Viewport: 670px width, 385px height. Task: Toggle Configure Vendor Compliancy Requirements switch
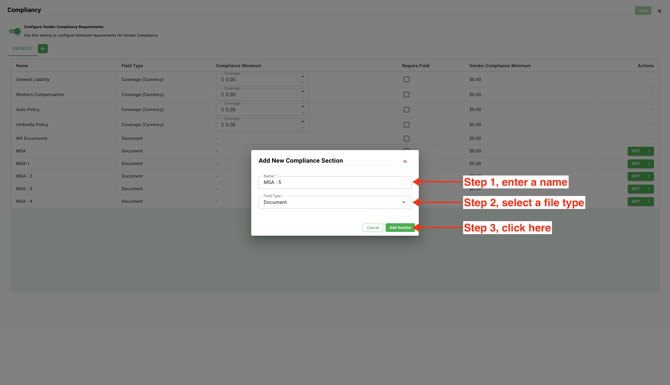coord(15,31)
